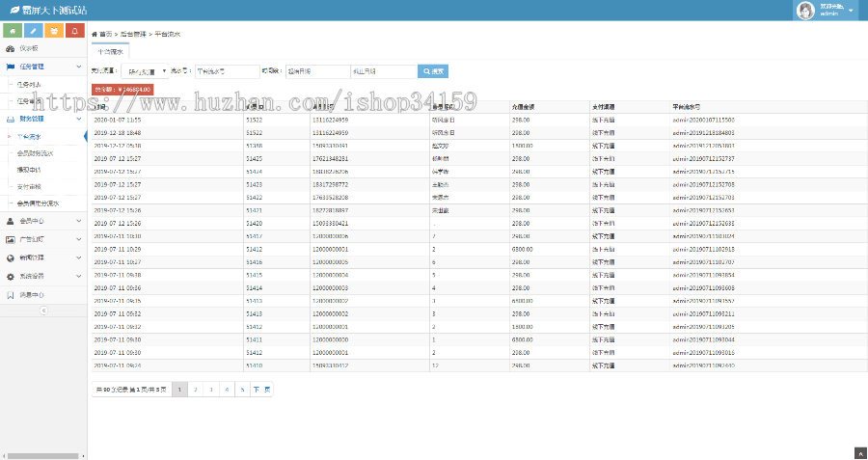Click the scroll-to-top icon at bottom right
The width and height of the screenshot is (868, 460).
pyautogui.click(x=859, y=453)
